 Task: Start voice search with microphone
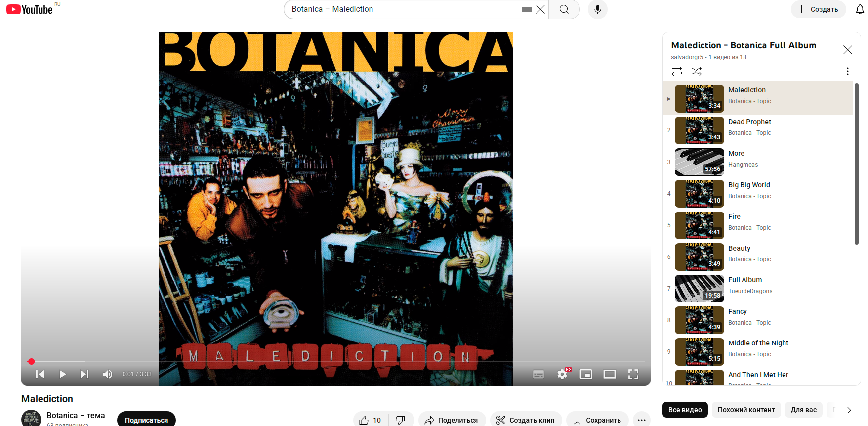(598, 9)
